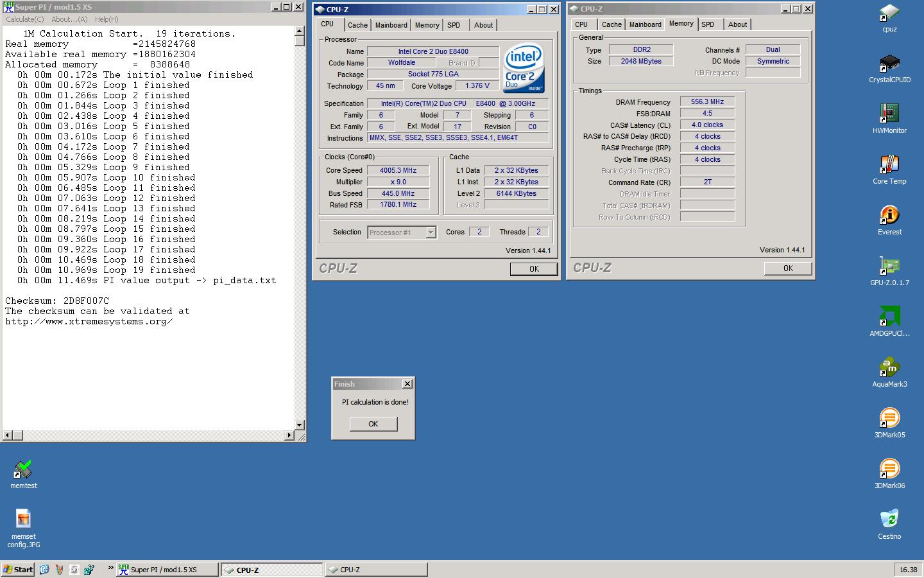This screenshot has width=924, height=578.
Task: Click the Multiplier value x 9.0
Action: point(398,182)
